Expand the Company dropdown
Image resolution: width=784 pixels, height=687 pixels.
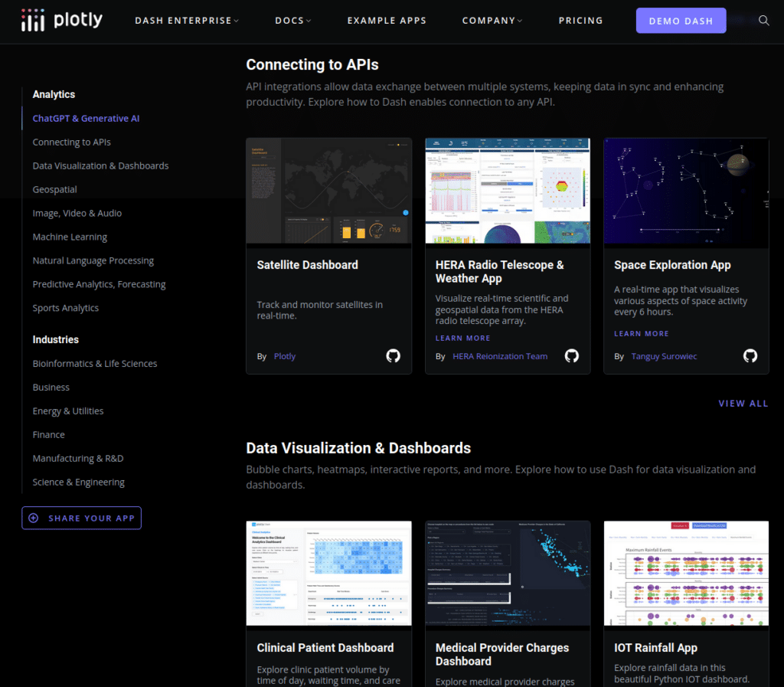(x=492, y=21)
